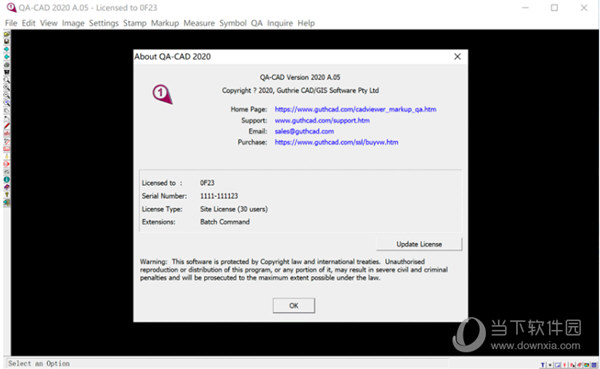The height and width of the screenshot is (369, 600).
Task: Click the red diagonal pen line tool icon
Action: (x=7, y=125)
